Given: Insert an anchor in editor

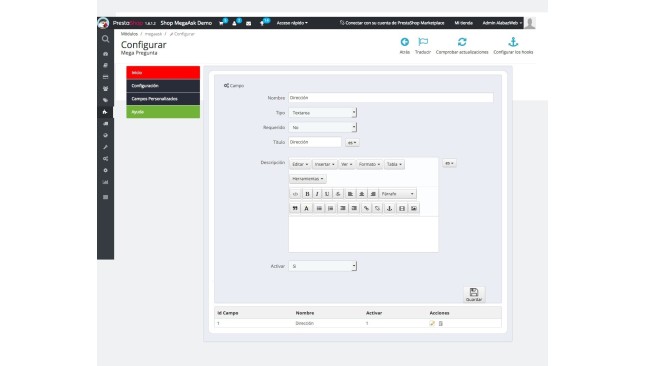Looking at the screenshot, I should (x=389, y=209).
